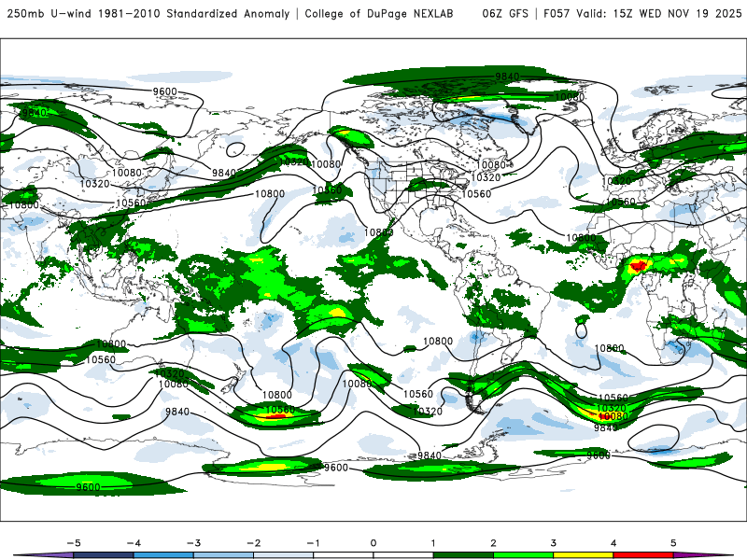Click the '0' colorbar tick label
Viewport: 747px width, 560px height.
tap(373, 543)
